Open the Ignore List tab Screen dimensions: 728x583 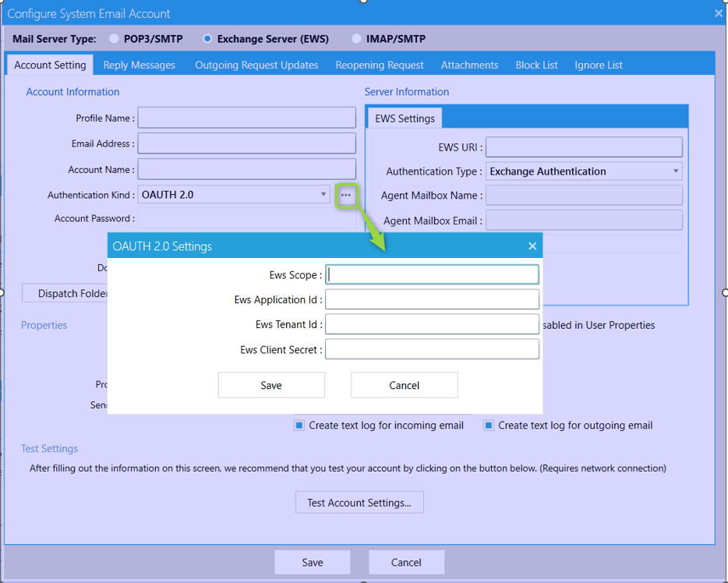click(599, 65)
